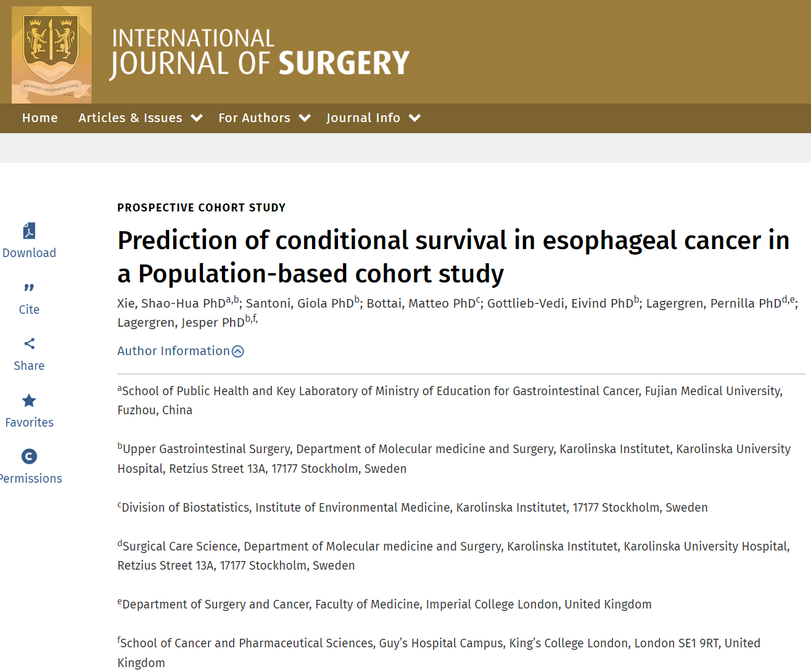
Task: Collapse the Author Information chevron icon
Action: [238, 351]
